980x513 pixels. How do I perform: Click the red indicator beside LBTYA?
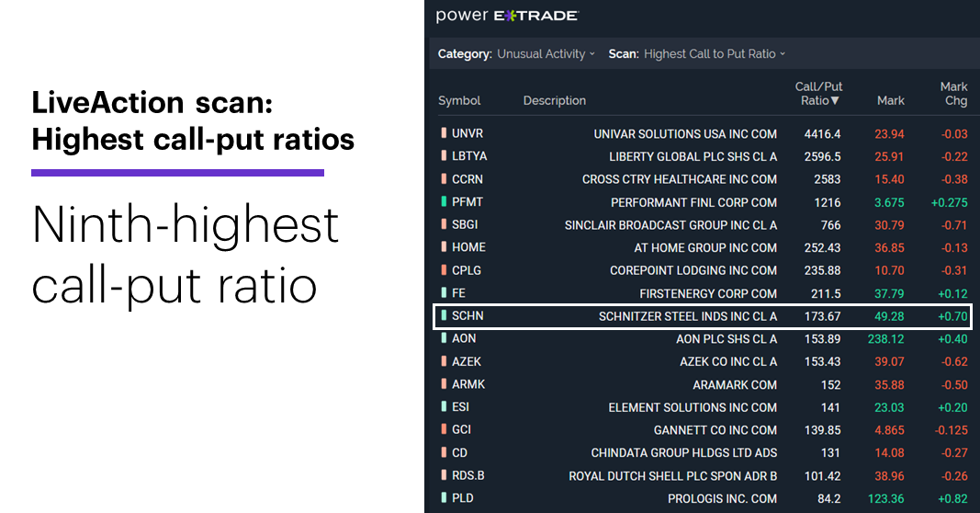point(444,155)
